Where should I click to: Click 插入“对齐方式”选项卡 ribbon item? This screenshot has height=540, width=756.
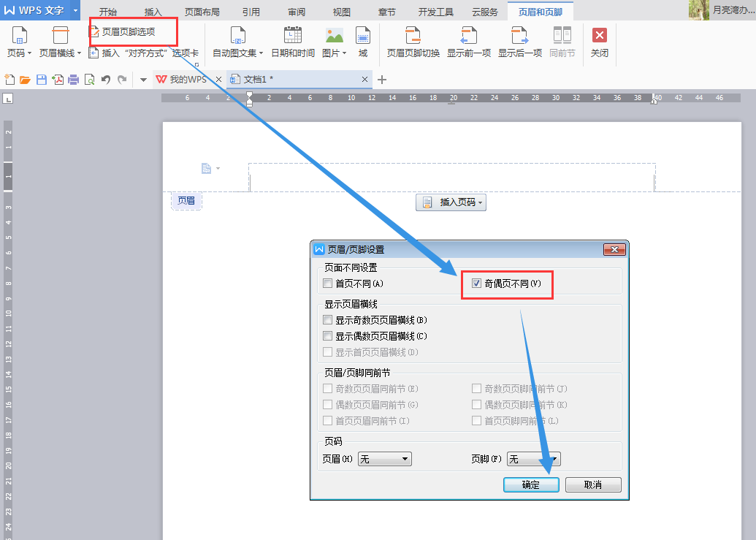[144, 53]
